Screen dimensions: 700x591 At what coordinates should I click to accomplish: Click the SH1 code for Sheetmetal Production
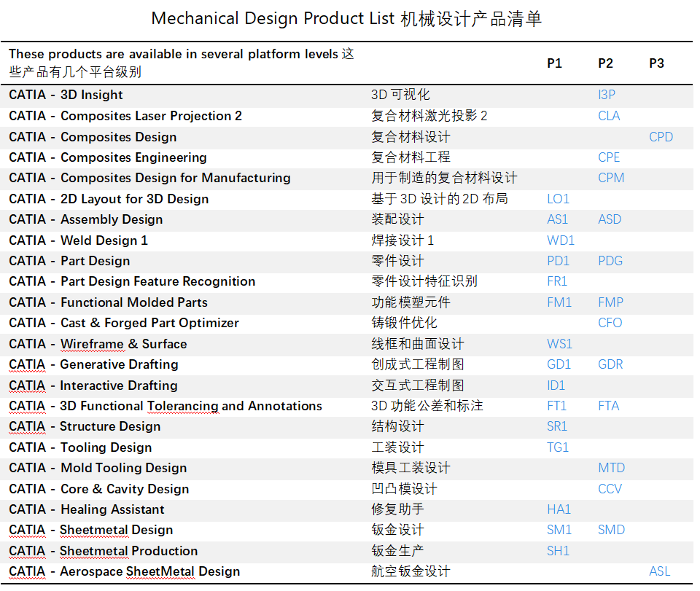[559, 551]
